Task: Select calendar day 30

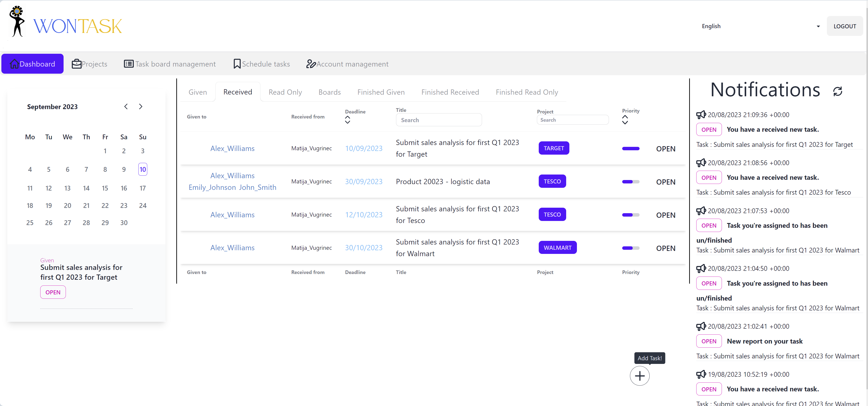Action: point(124,222)
